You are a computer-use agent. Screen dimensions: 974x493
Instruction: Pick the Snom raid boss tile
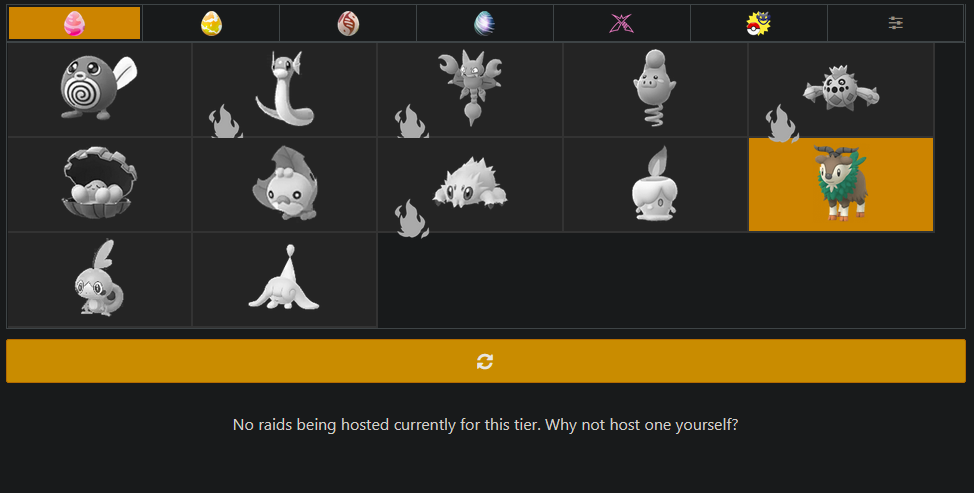pos(285,279)
